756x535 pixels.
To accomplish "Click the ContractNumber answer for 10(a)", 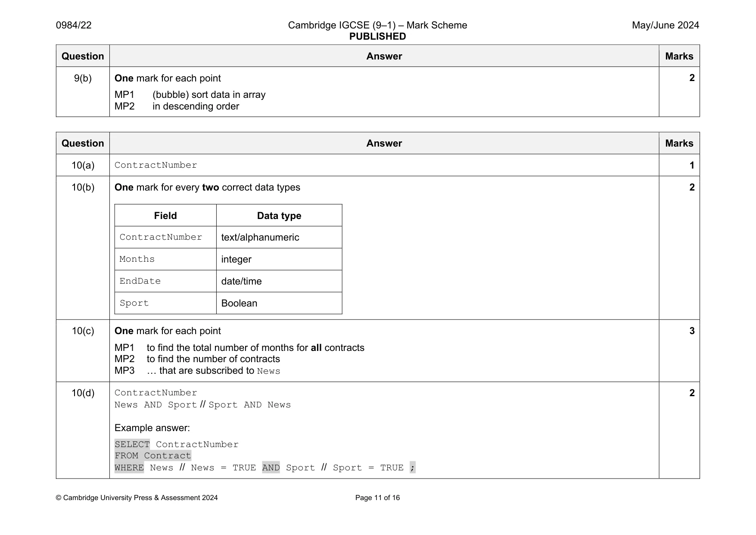I will point(156,166).
